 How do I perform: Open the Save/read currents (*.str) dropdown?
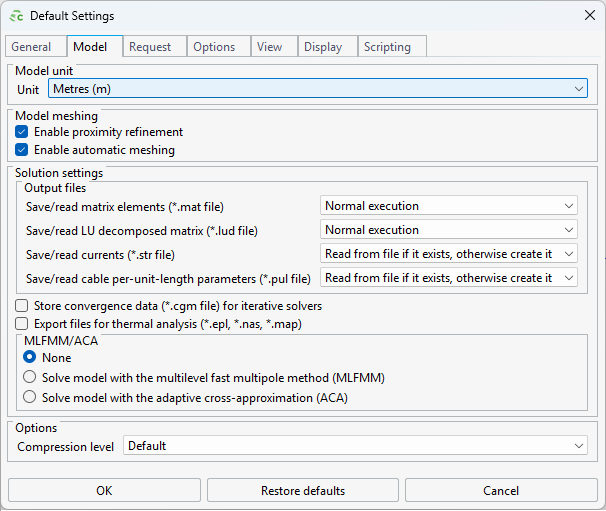point(449,254)
